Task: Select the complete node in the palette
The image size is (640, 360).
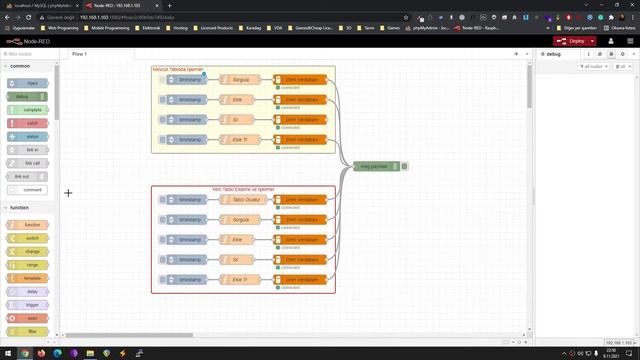Action: tap(27, 110)
